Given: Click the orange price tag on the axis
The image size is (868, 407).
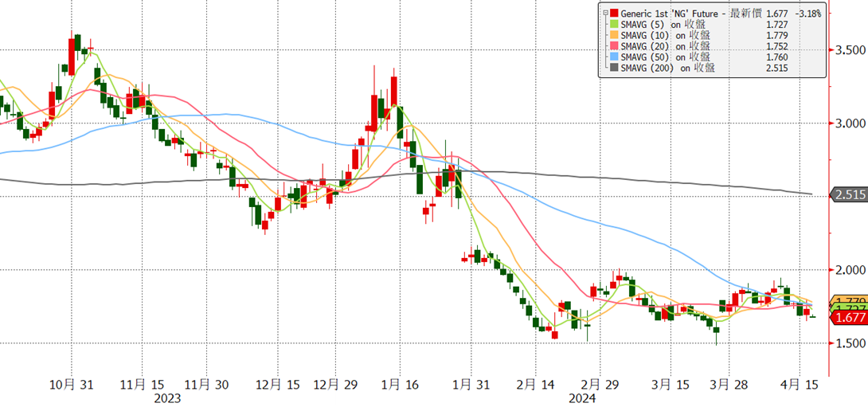Looking at the screenshot, I should (x=847, y=299).
